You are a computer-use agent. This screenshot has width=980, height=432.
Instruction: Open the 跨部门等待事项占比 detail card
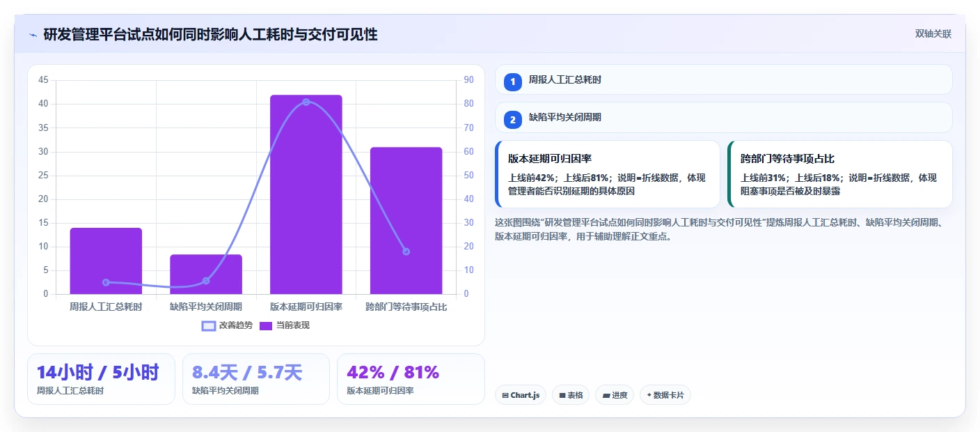coord(839,174)
